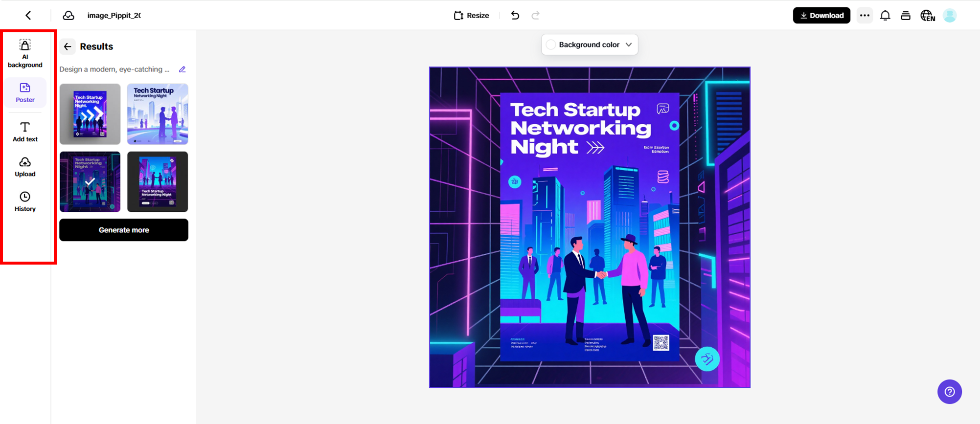
Task: Open the stacked cards icon in header
Action: coord(906,16)
